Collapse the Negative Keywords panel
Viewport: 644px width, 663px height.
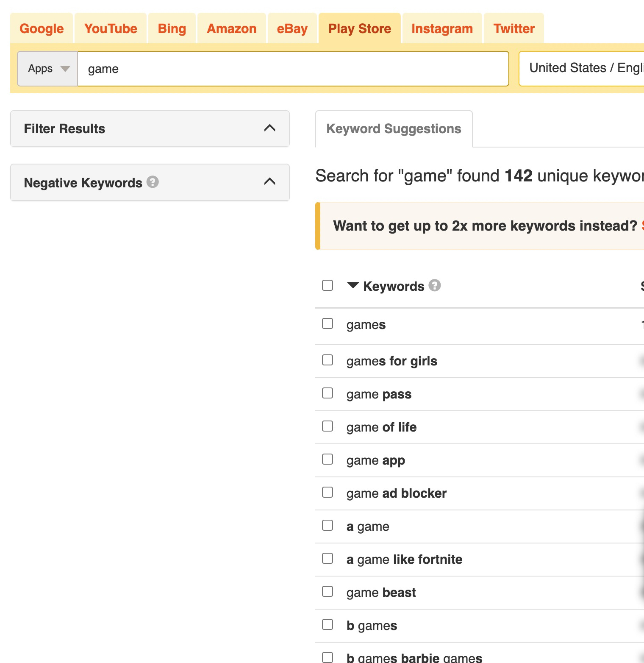(x=269, y=182)
